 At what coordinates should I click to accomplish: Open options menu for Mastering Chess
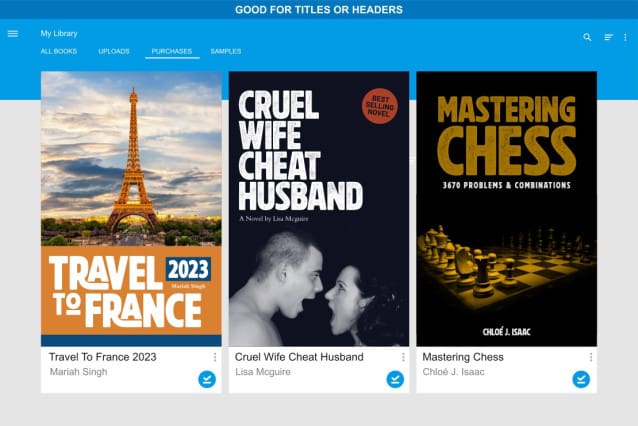[590, 357]
